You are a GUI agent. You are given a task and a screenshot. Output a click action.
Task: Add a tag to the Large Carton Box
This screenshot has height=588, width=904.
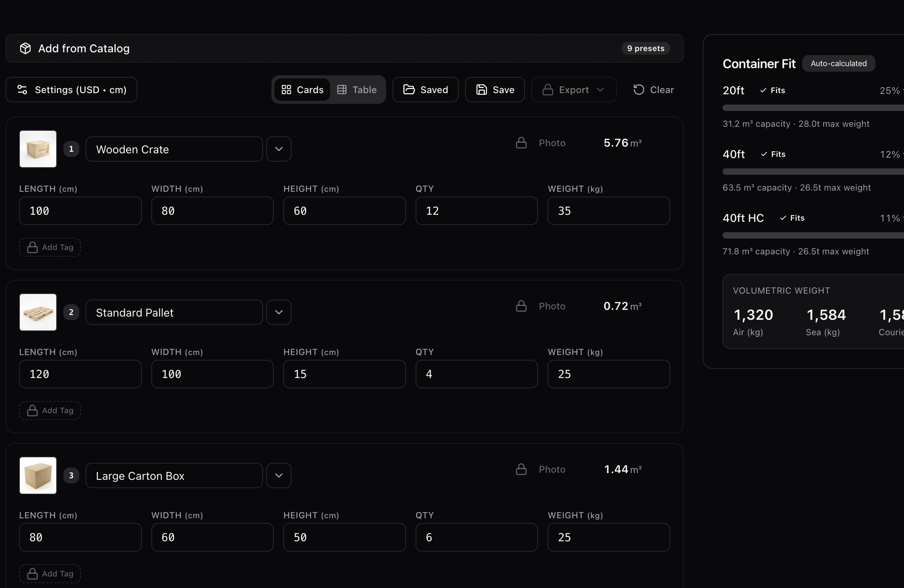point(50,573)
